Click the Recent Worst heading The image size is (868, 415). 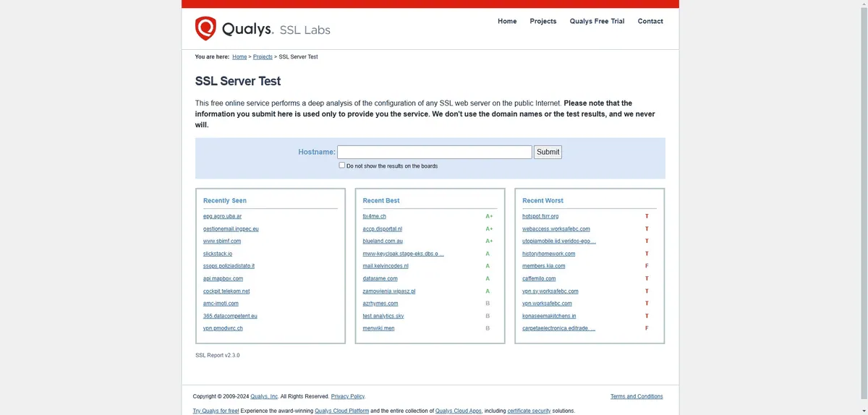pyautogui.click(x=542, y=200)
